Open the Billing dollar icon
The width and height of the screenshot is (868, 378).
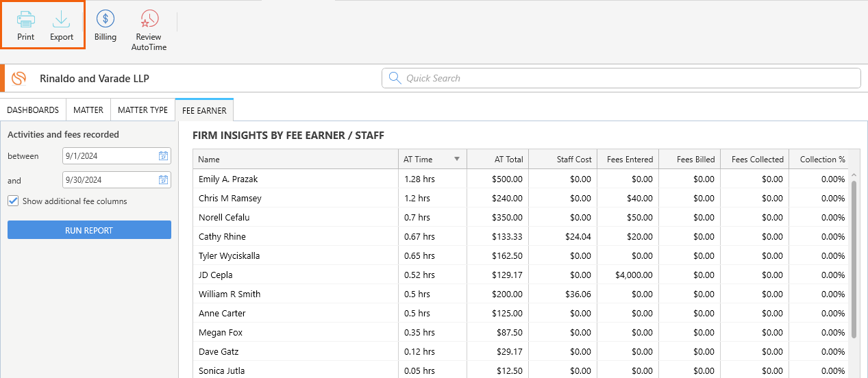pos(106,18)
